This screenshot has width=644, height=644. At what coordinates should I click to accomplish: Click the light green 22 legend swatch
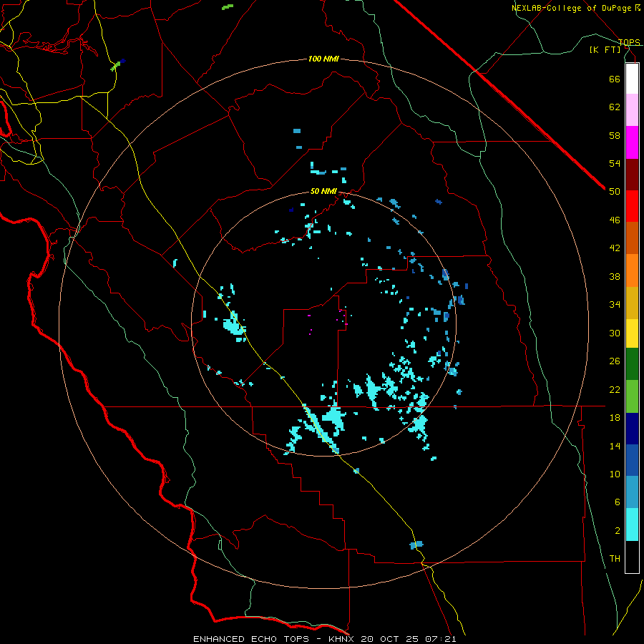(x=632, y=396)
